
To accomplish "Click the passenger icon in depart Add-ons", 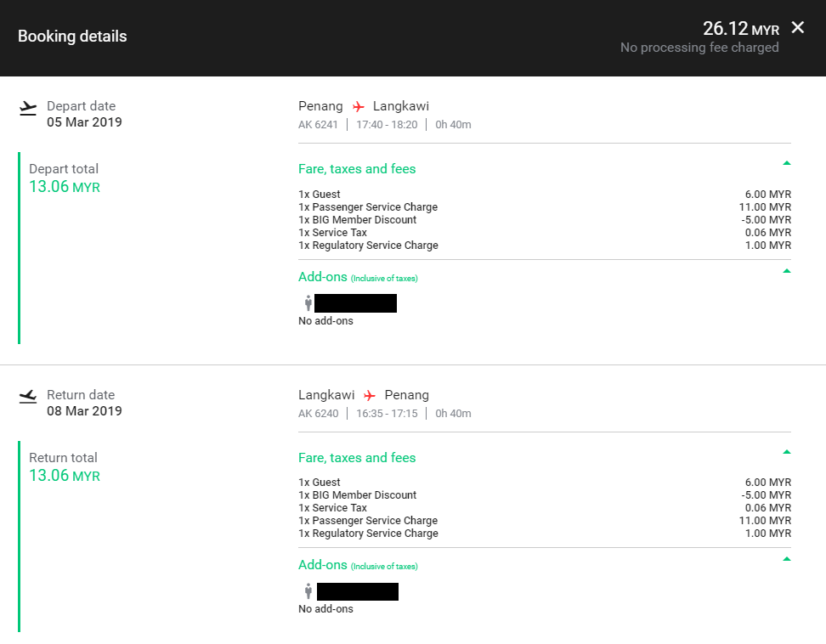I will (308, 303).
